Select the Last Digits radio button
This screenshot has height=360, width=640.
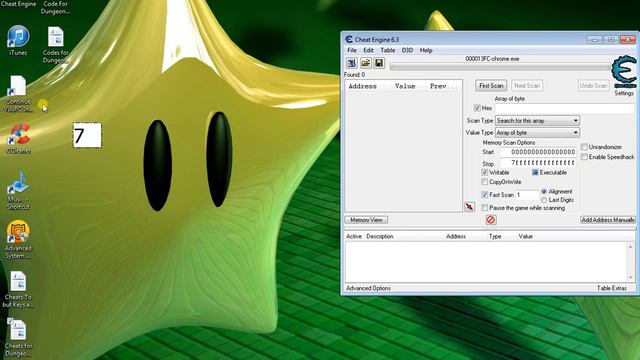click(544, 200)
